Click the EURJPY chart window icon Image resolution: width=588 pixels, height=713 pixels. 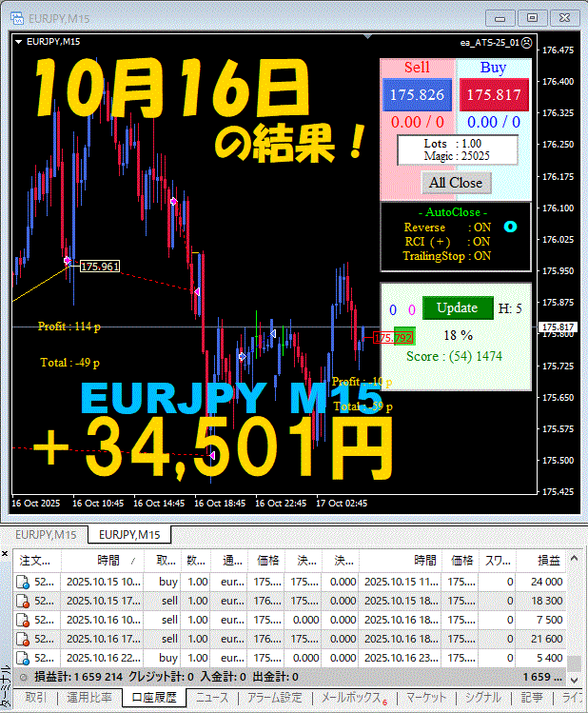[x=17, y=18]
